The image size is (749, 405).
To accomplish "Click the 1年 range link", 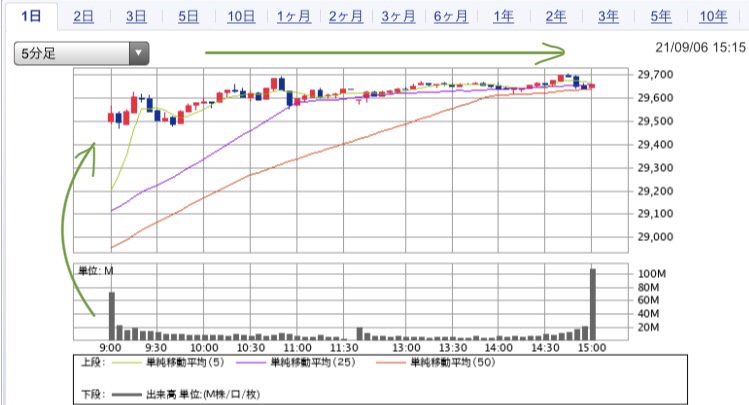I will coord(503,16).
